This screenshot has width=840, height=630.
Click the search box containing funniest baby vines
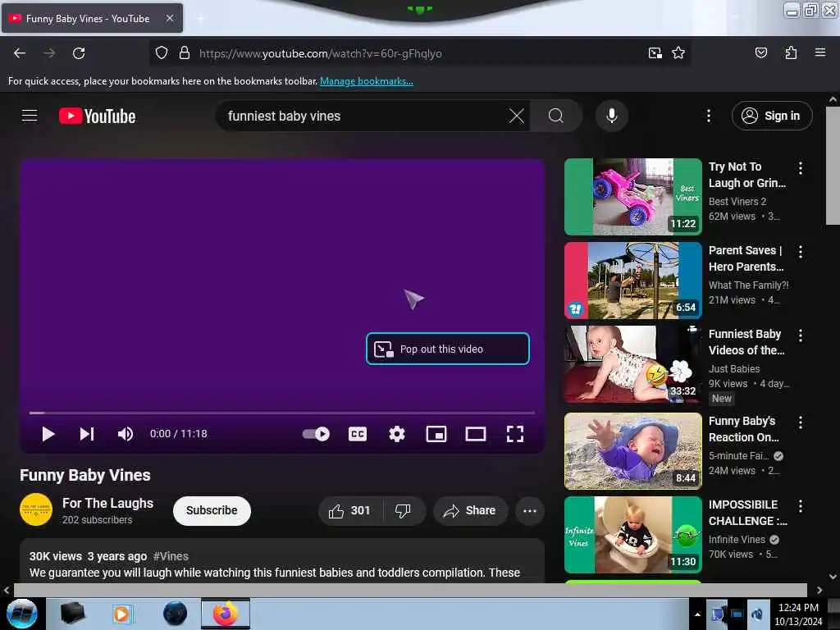pos(364,116)
